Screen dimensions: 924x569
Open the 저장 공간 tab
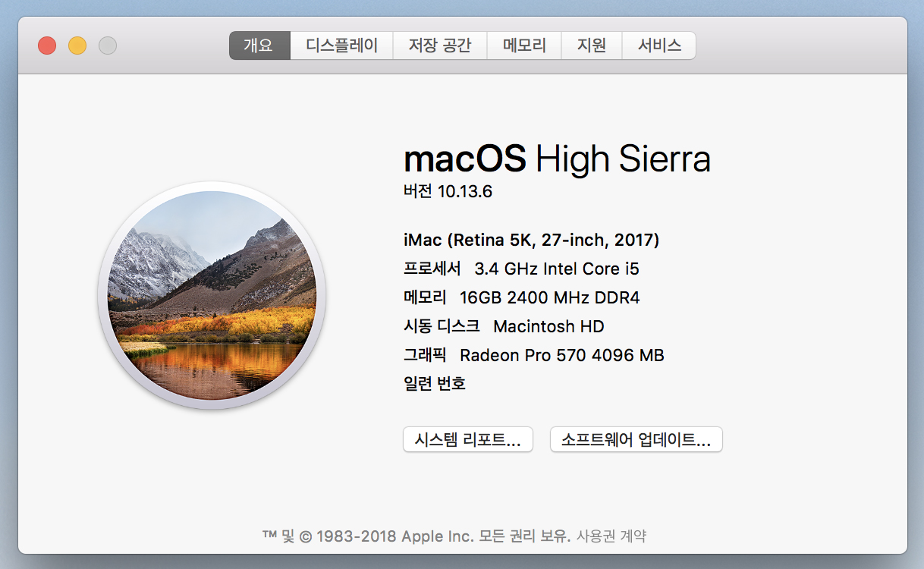coord(440,46)
